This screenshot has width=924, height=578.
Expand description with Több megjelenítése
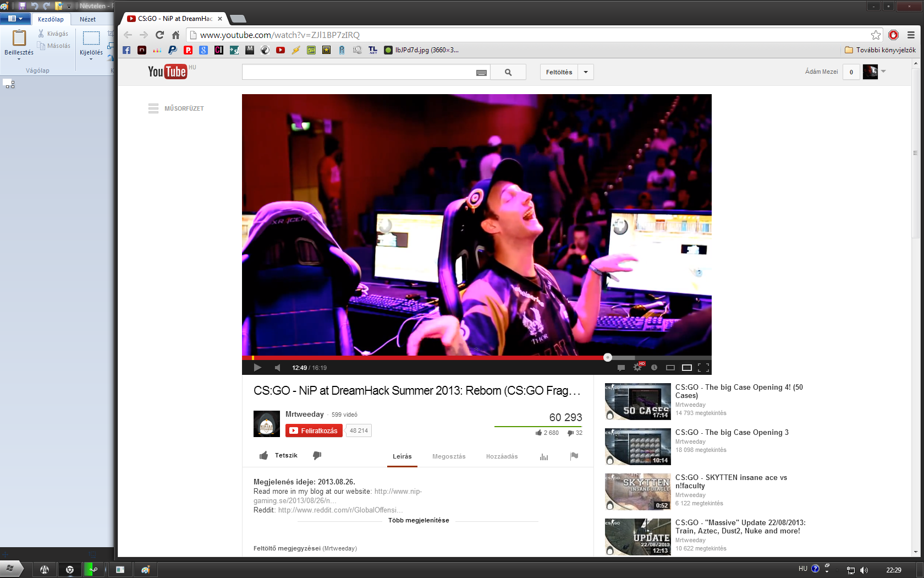(x=419, y=520)
